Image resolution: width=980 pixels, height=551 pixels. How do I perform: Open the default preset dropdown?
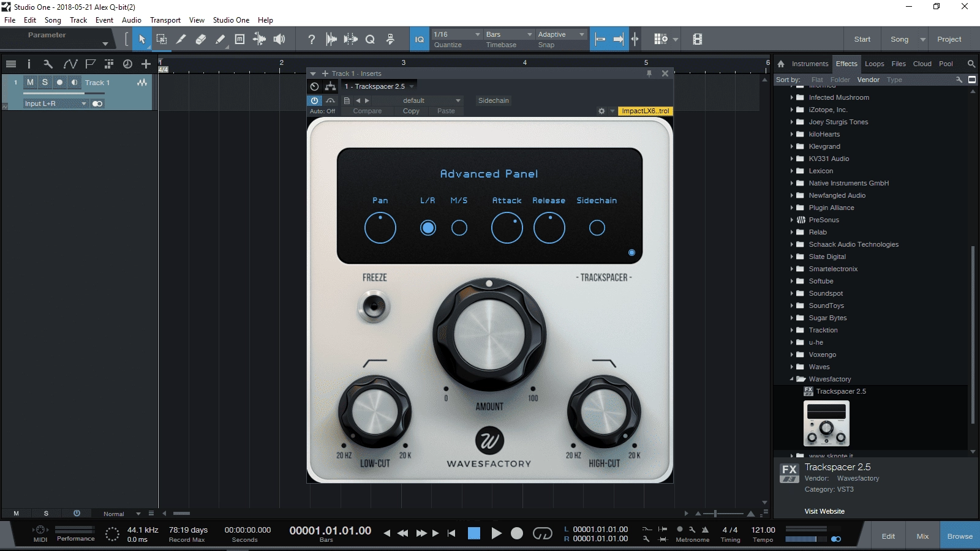pos(431,100)
